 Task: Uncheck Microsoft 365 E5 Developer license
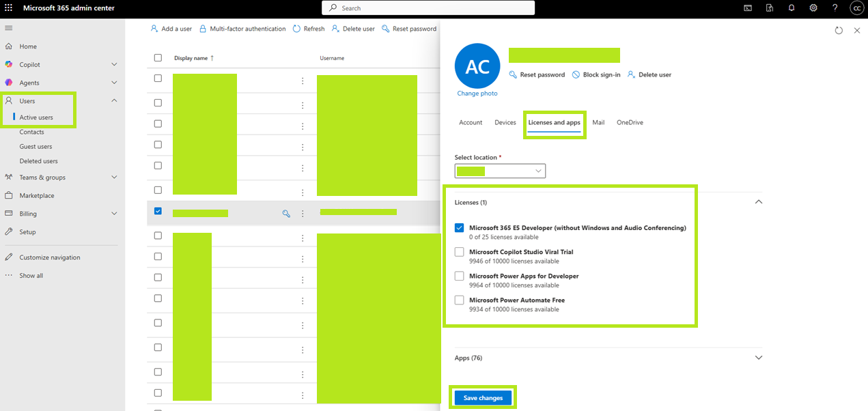[x=460, y=228]
